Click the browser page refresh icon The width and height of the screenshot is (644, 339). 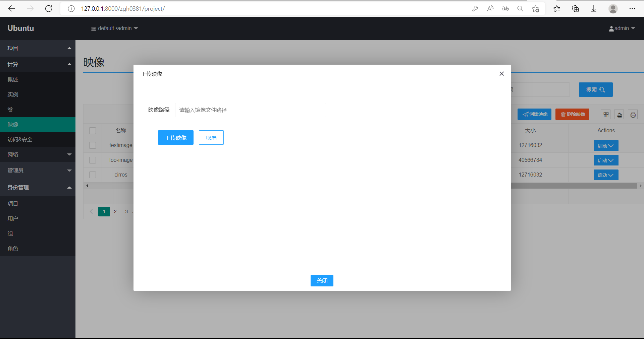[49, 9]
